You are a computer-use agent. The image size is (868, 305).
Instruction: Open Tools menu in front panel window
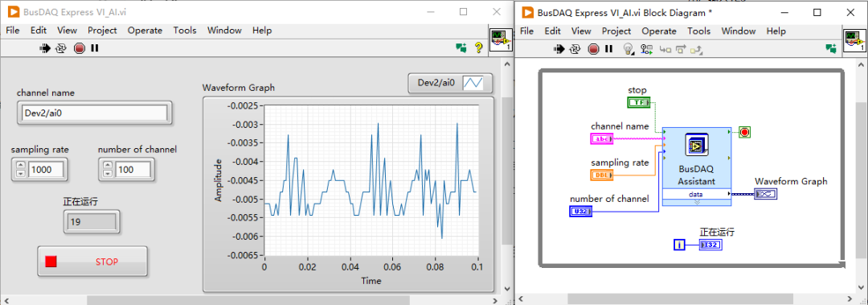pyautogui.click(x=185, y=31)
